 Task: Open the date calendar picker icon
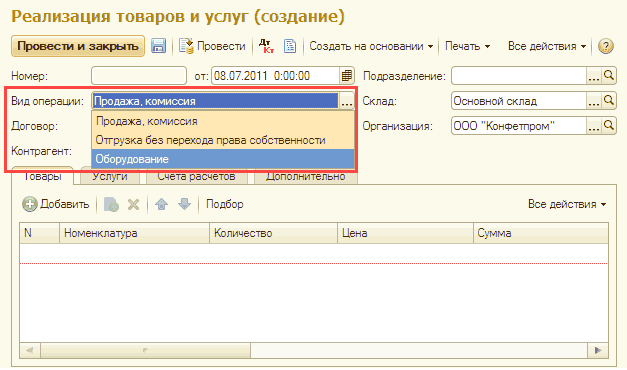click(347, 76)
